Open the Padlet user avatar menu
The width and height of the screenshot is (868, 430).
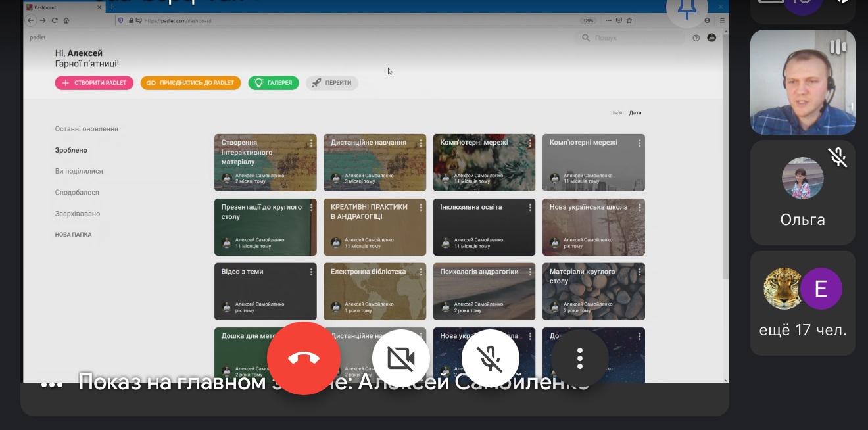point(711,38)
